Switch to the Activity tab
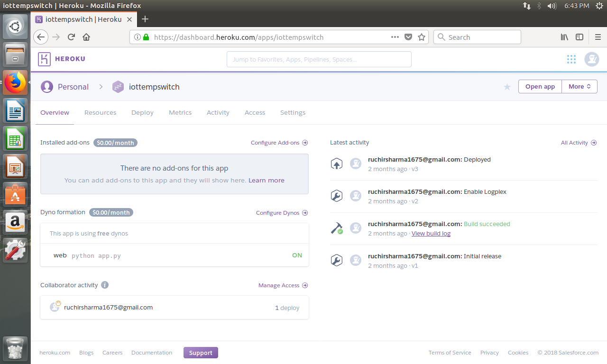Image resolution: width=607 pixels, height=364 pixels. 218,113
